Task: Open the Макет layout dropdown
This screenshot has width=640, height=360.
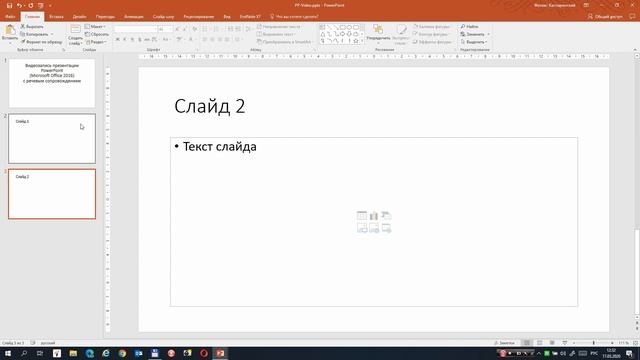Action: 95,27
